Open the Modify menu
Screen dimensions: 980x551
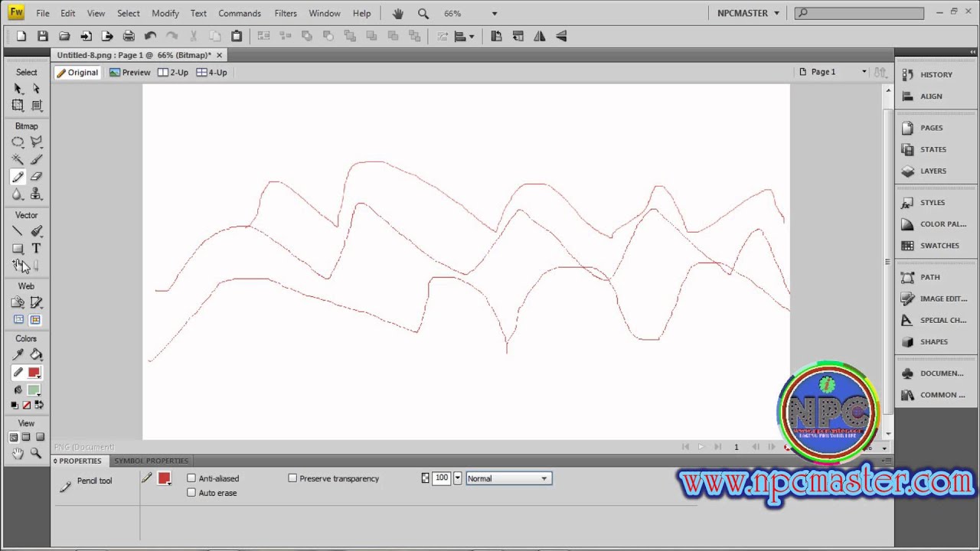(165, 13)
